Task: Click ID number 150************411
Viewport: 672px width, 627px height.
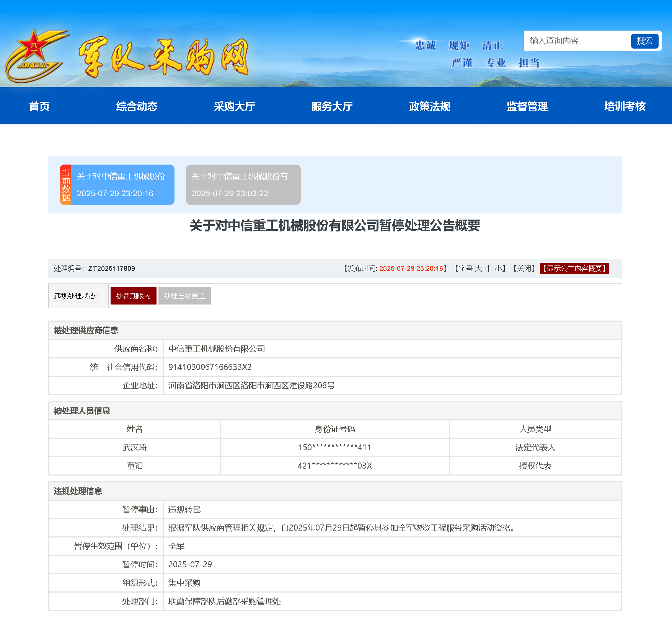Action: tap(335, 447)
